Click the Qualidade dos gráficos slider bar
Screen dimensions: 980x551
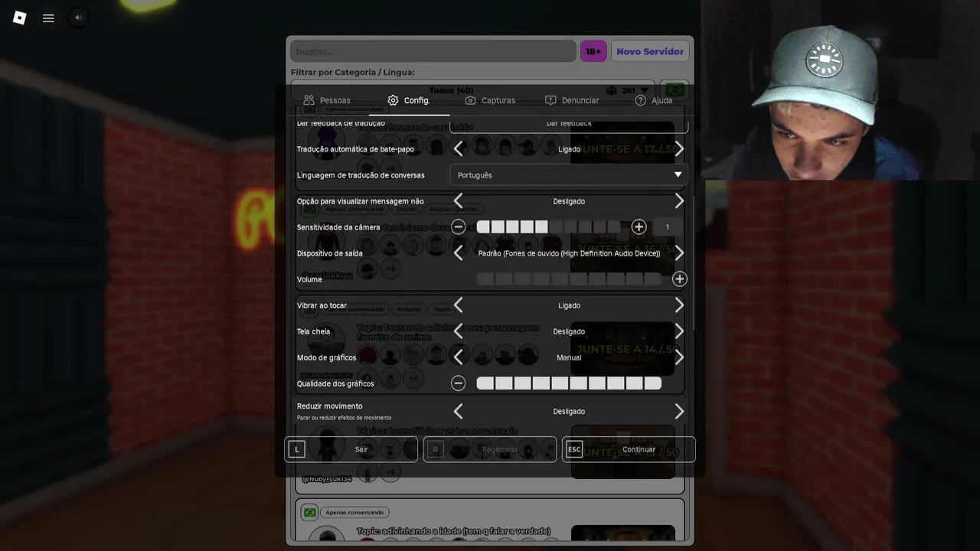pos(569,383)
